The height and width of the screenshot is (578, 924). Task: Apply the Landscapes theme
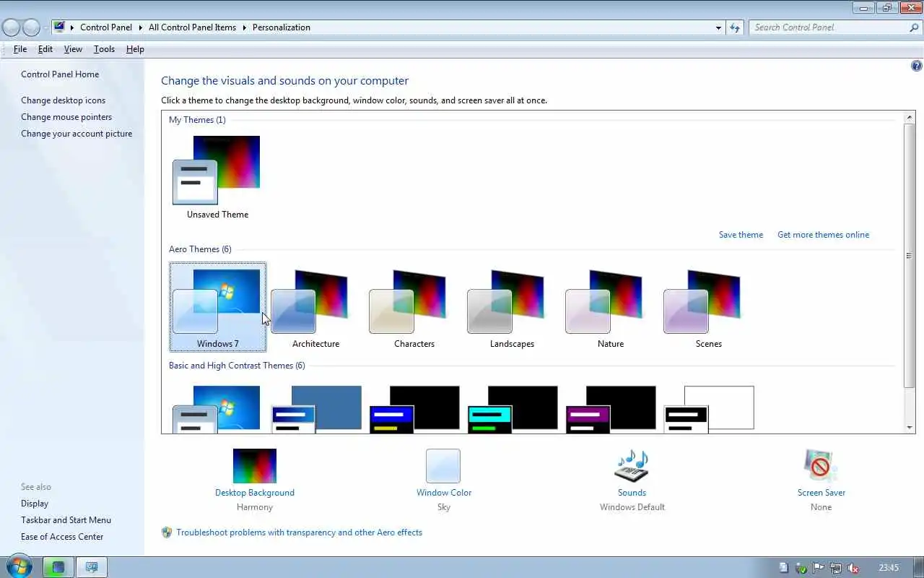(512, 307)
